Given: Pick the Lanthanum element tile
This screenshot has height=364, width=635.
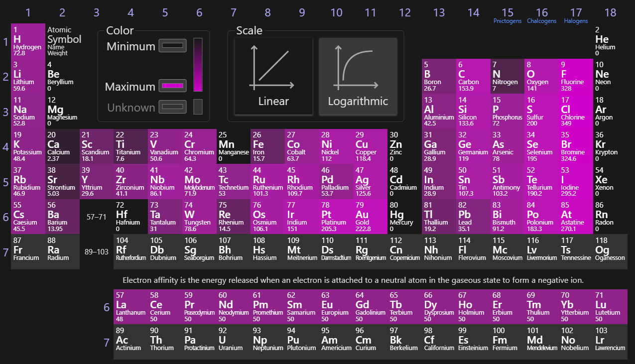Looking at the screenshot, I should (130, 307).
